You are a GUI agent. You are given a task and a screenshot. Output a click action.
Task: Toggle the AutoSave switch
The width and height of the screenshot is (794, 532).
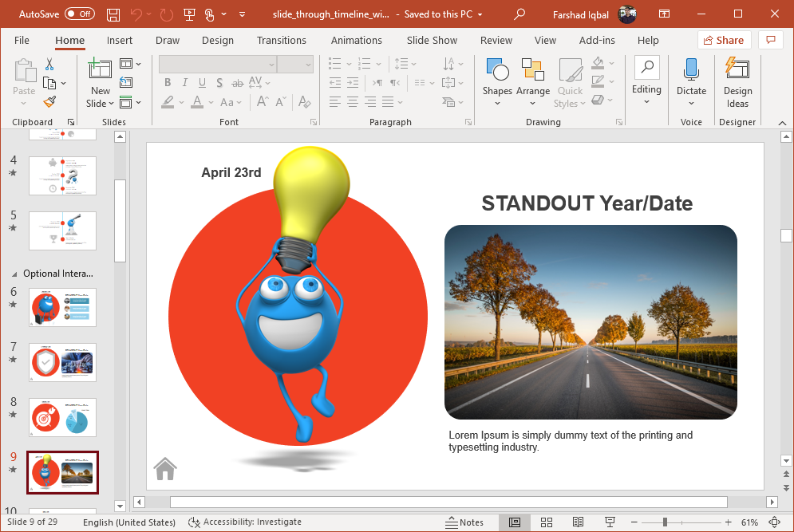pos(79,14)
